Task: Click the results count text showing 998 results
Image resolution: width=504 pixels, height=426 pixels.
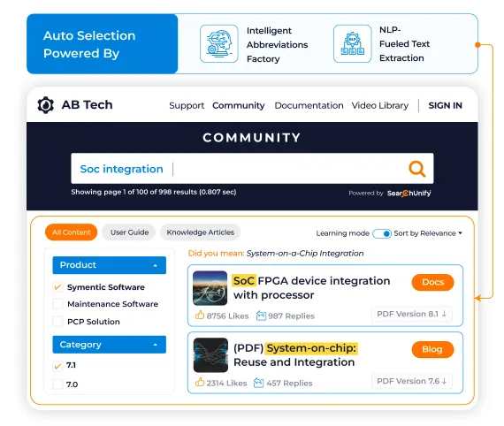Action: coord(154,192)
